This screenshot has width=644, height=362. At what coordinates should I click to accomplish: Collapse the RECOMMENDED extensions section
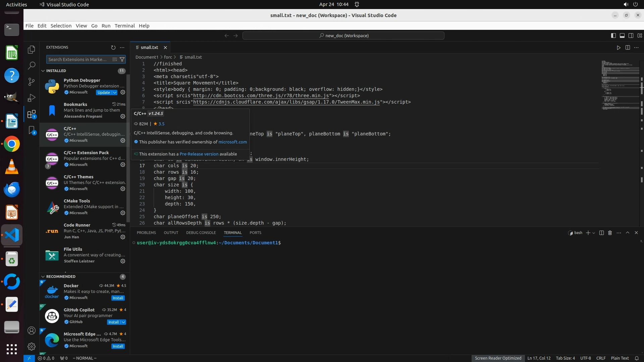(43, 277)
